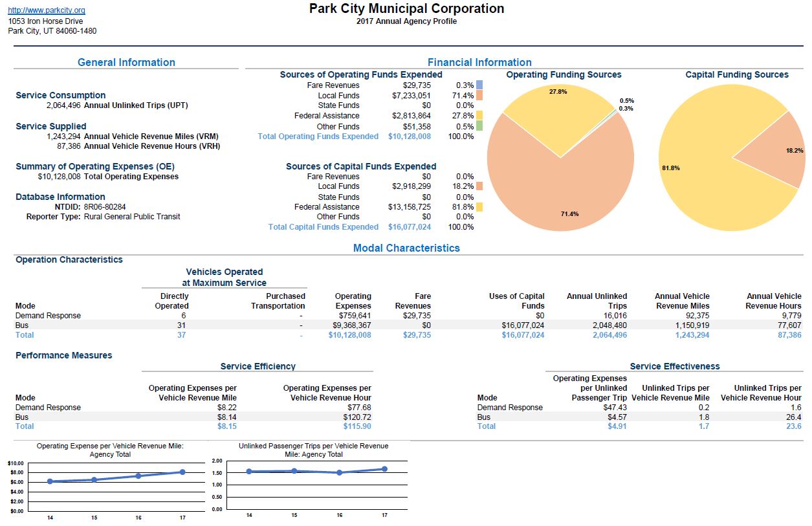The height and width of the screenshot is (526, 812).
Task: Click "Summary of Operating Expenses (OE)" heading
Action: point(95,166)
